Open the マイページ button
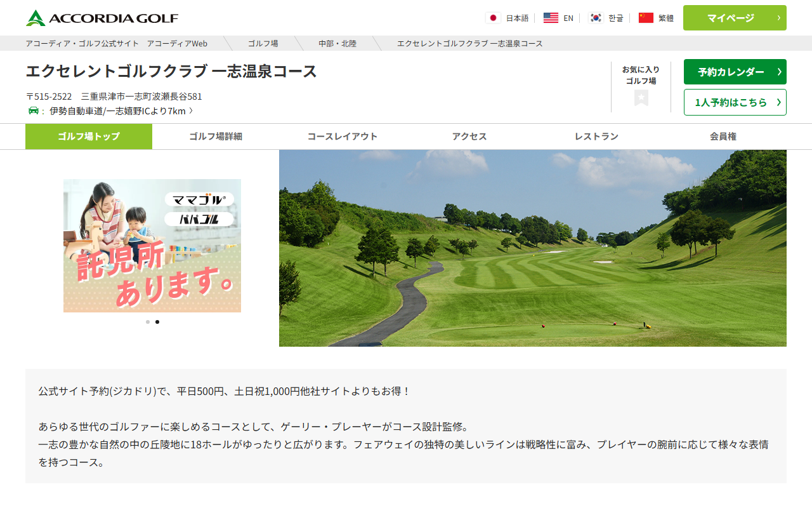The width and height of the screenshot is (812, 508). 735,18
